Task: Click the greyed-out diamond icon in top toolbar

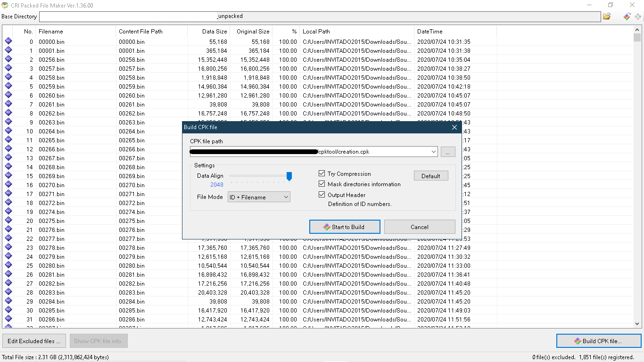Action: click(x=638, y=16)
